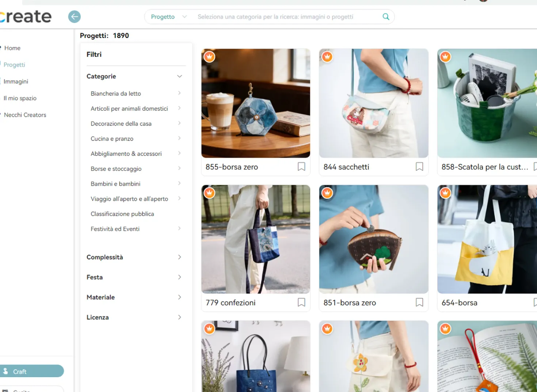Click the crown badge on 779 confezioni

pyautogui.click(x=209, y=192)
